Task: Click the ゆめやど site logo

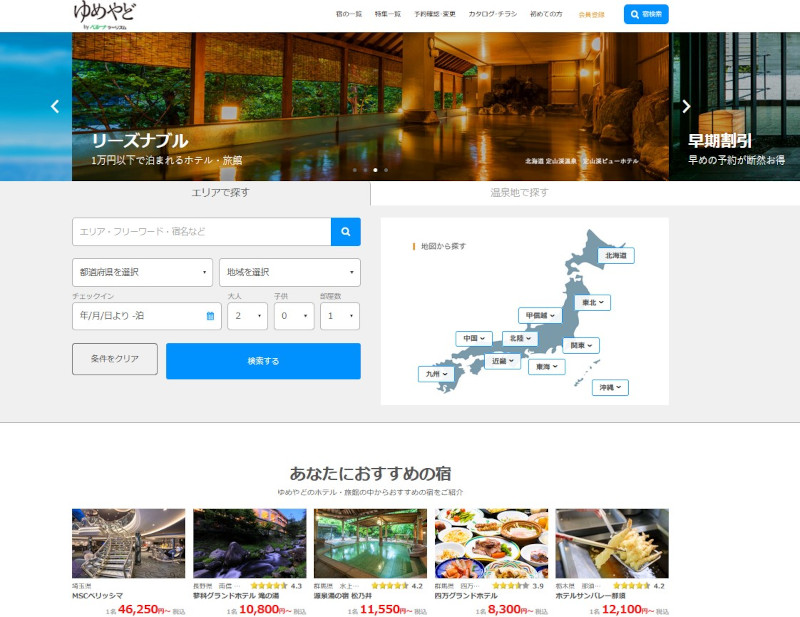Action: [105, 15]
